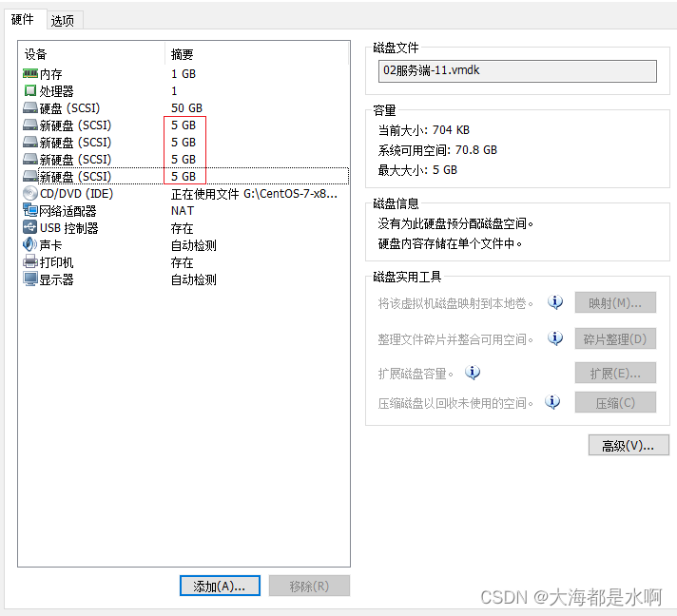Click the 设备 column header

[35, 54]
